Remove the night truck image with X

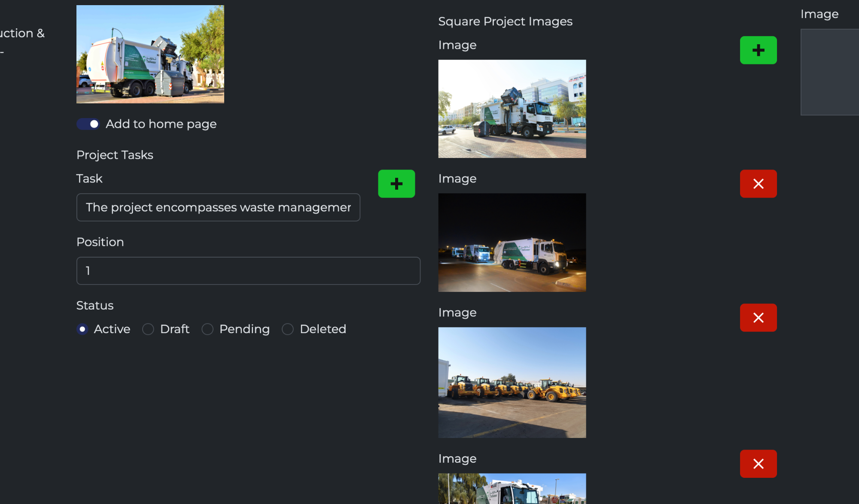coord(758,184)
